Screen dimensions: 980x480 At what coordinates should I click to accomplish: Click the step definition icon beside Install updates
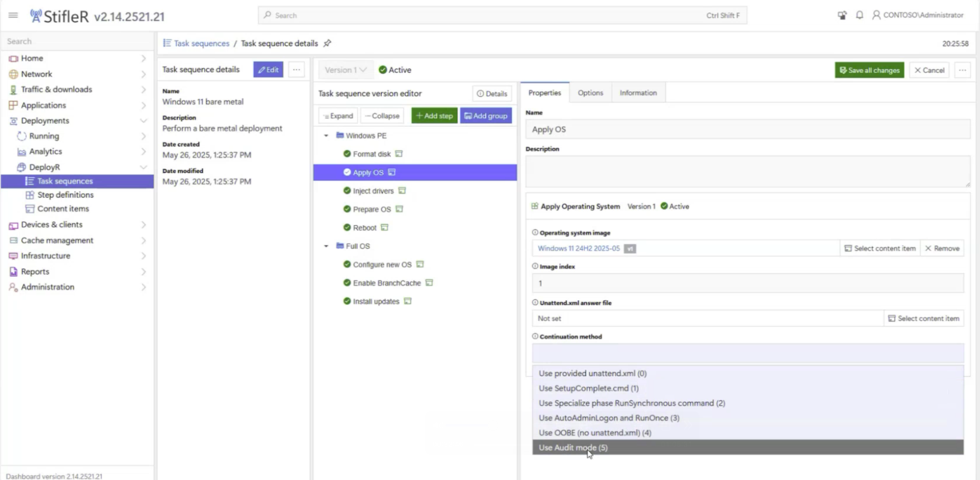[408, 301]
